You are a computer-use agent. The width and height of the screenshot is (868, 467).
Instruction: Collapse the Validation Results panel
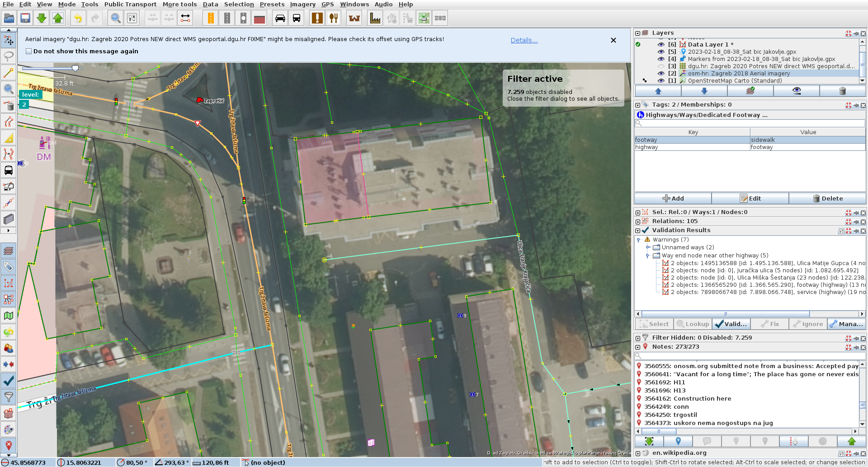tap(637, 230)
